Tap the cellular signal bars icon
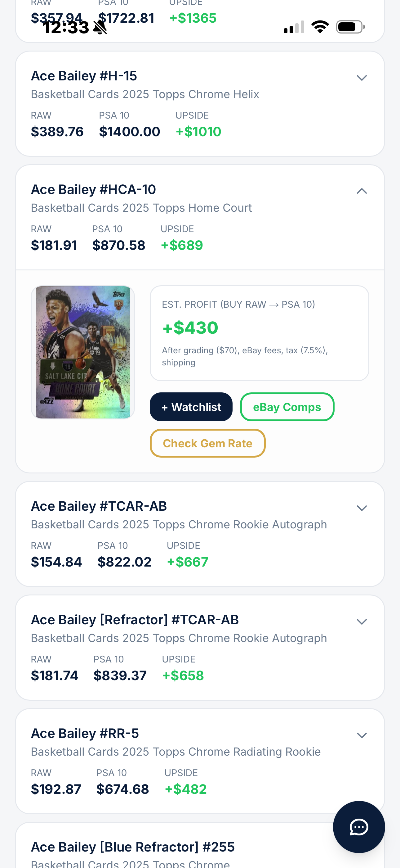The image size is (400, 868). coord(294,27)
